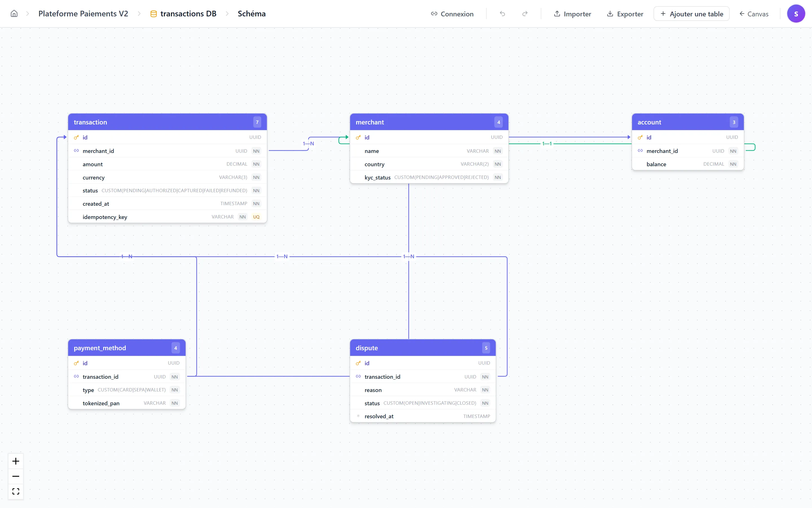
Task: Click NN badge on amount column
Action: click(x=256, y=164)
